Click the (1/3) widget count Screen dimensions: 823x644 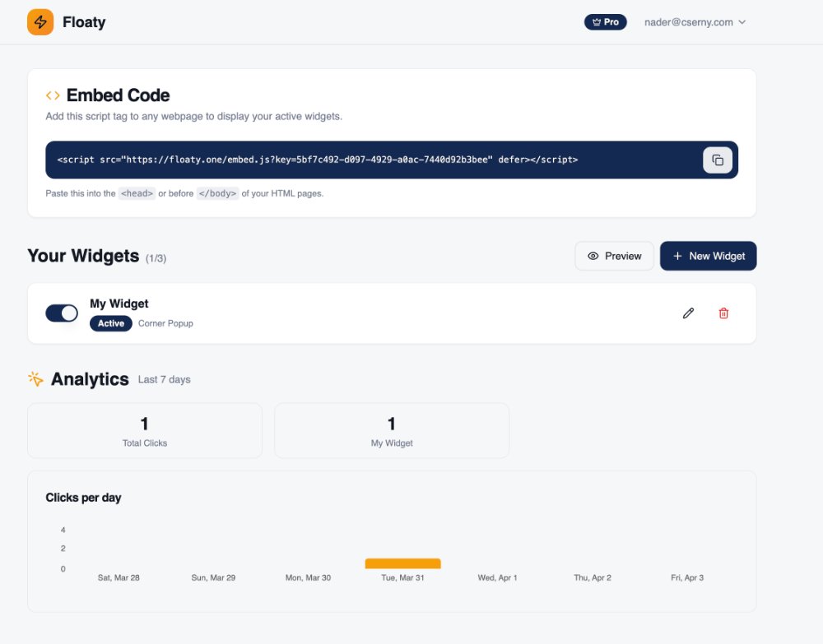point(156,258)
